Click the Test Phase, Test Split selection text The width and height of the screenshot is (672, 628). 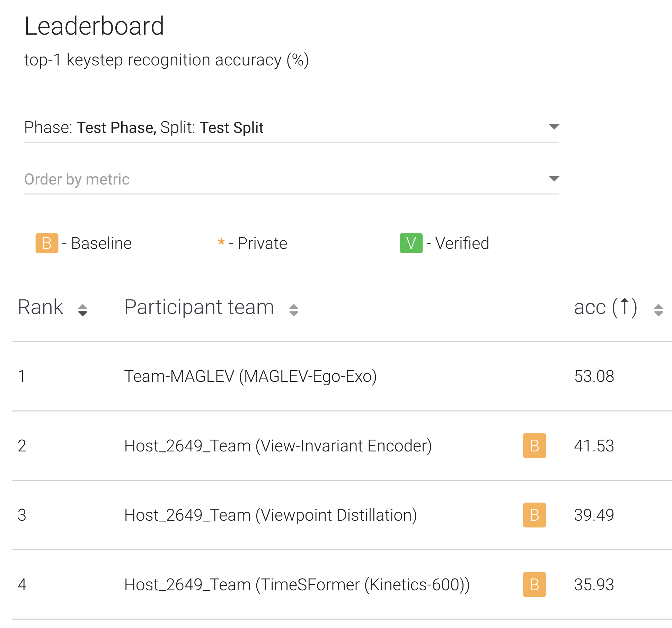170,127
